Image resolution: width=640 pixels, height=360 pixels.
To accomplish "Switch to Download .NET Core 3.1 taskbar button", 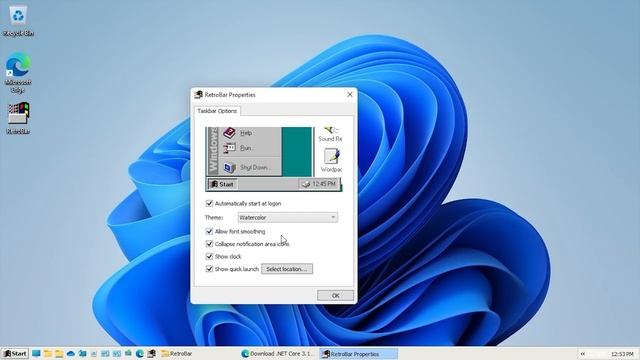I will point(278,353).
